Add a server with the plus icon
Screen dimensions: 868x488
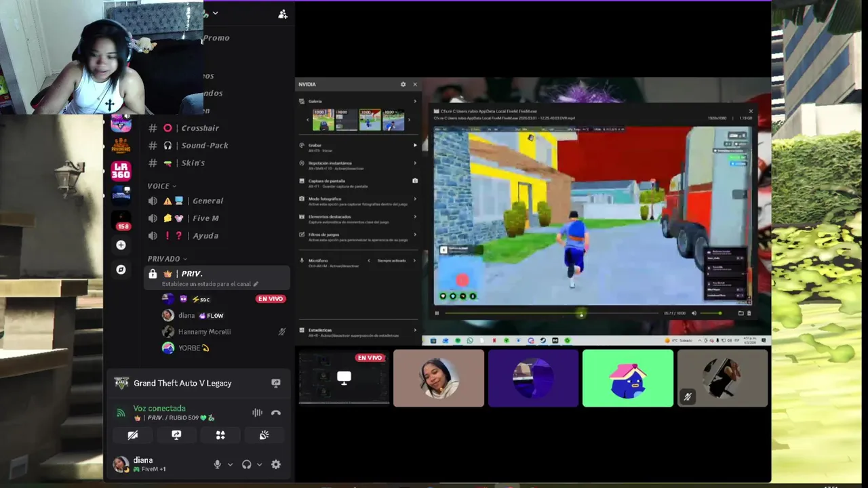(121, 245)
